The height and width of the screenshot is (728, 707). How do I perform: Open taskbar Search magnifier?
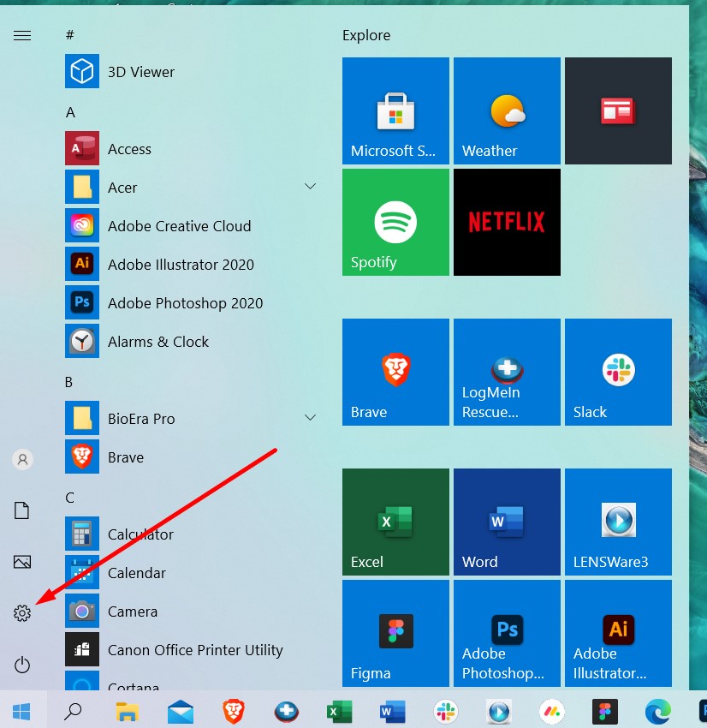coord(73,711)
